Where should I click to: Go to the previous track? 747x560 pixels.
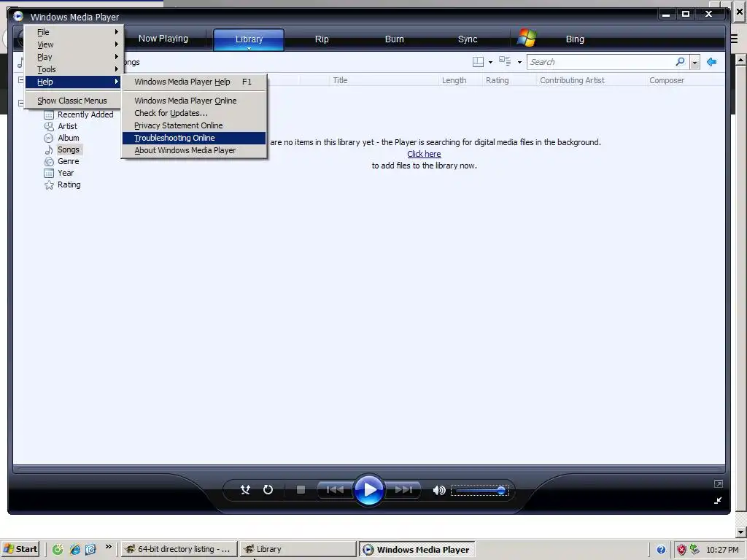click(335, 489)
